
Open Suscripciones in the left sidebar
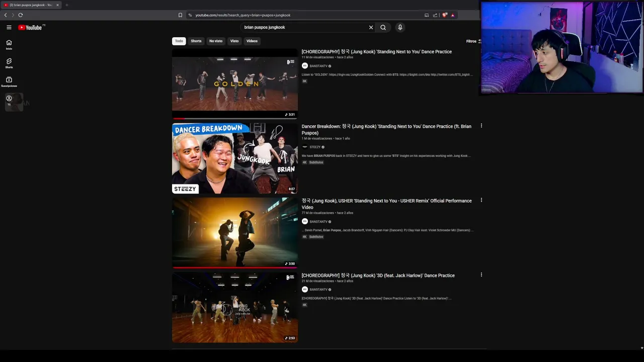(9, 82)
